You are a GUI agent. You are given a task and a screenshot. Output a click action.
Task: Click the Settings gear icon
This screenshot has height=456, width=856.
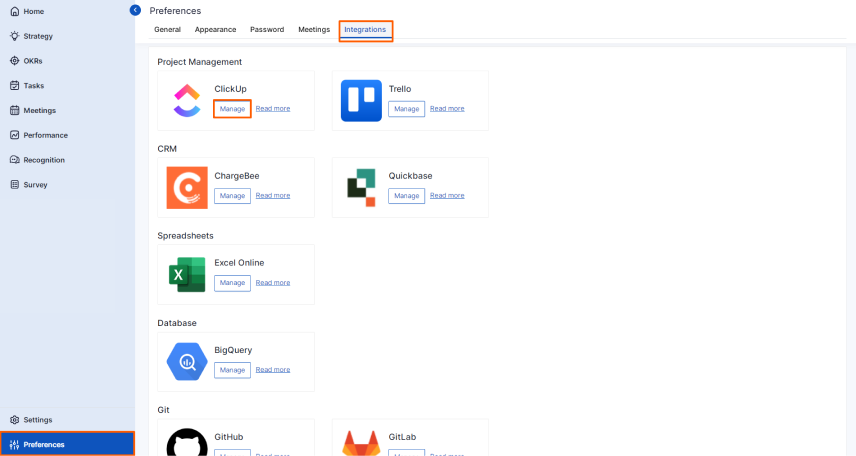[x=15, y=420]
